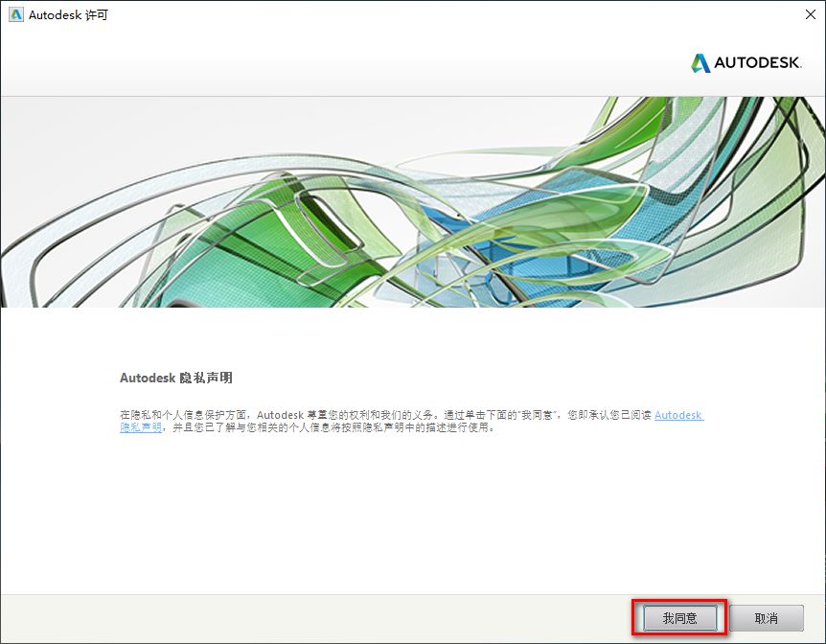
Task: Click the AUTODESK wordmark text
Action: [x=760, y=63]
